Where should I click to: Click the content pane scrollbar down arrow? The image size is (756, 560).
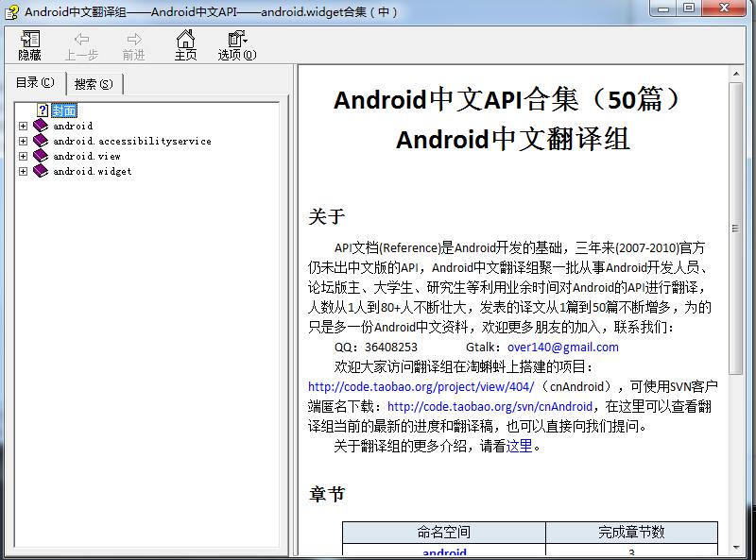tap(736, 552)
